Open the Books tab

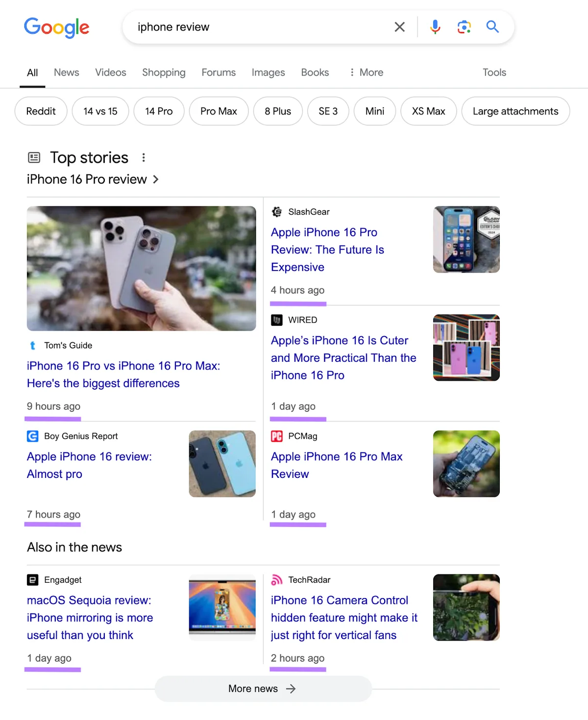tap(315, 73)
